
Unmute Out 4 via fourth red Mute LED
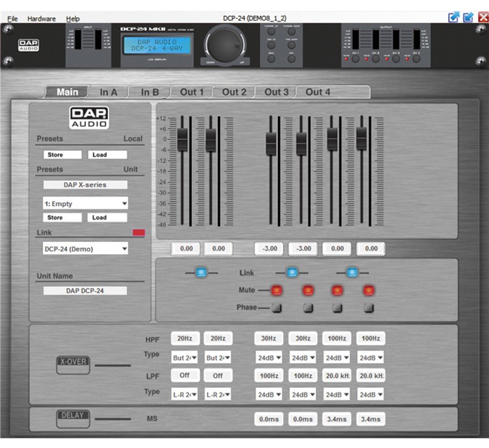(368, 290)
